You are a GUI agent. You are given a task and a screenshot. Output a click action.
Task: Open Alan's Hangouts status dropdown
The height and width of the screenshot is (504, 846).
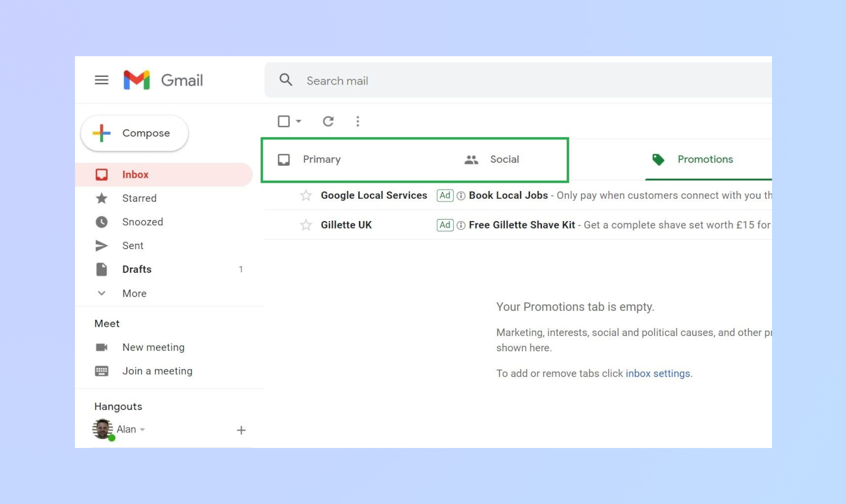(x=142, y=430)
